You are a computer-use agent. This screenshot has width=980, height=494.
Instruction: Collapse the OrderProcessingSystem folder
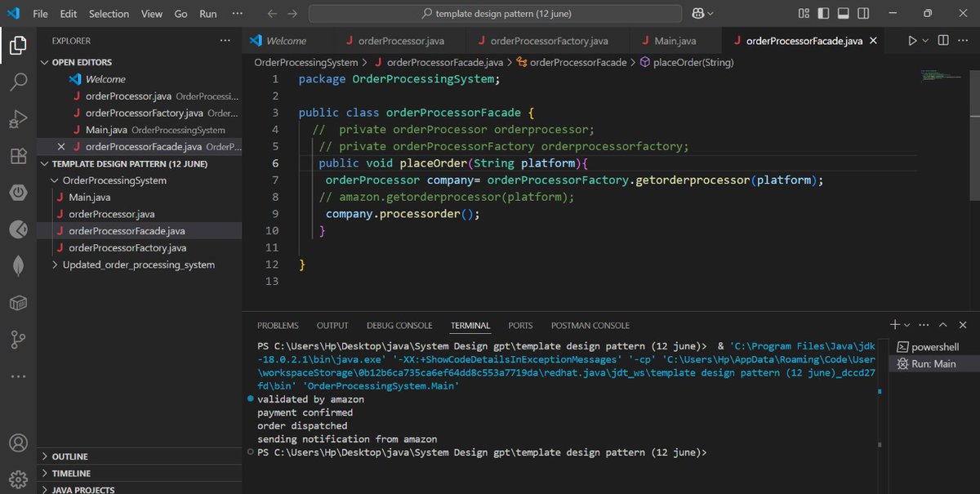point(114,180)
